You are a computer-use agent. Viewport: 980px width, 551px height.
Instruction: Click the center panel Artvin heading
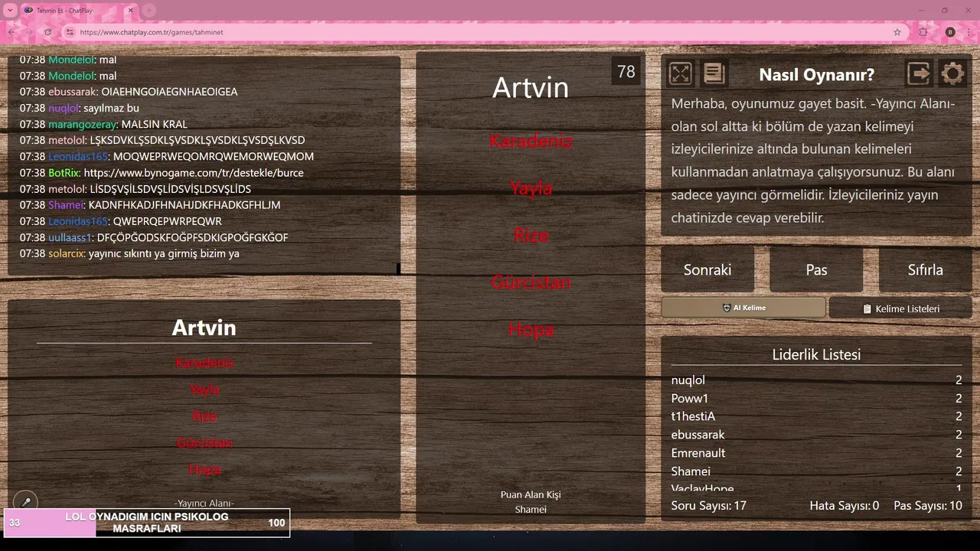click(x=531, y=87)
